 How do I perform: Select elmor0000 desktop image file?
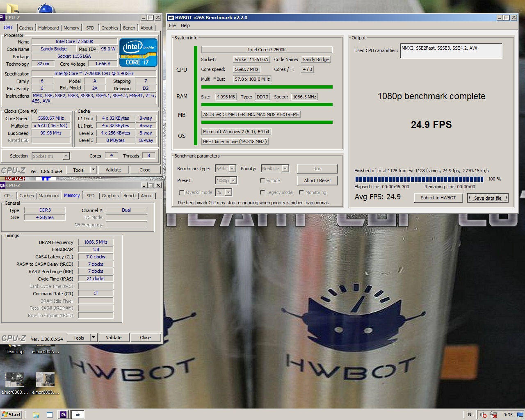coord(15,383)
